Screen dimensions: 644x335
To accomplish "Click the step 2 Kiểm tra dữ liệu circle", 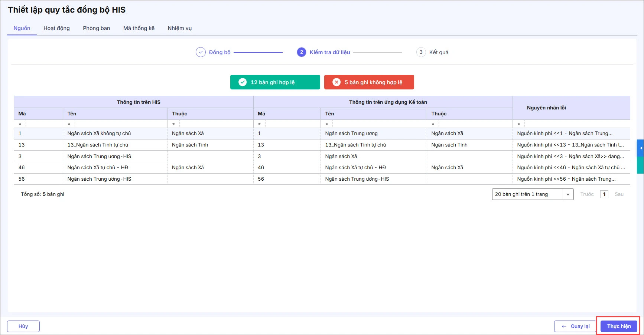I will (301, 52).
